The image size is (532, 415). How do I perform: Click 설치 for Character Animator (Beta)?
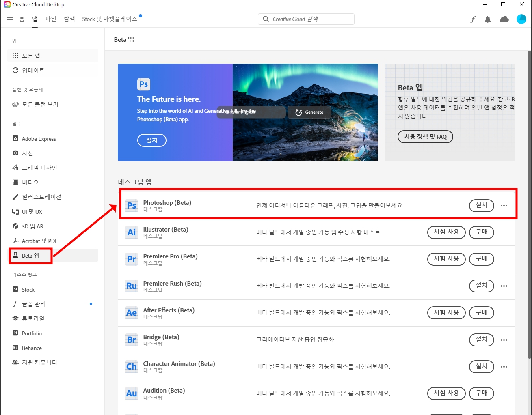(x=482, y=366)
